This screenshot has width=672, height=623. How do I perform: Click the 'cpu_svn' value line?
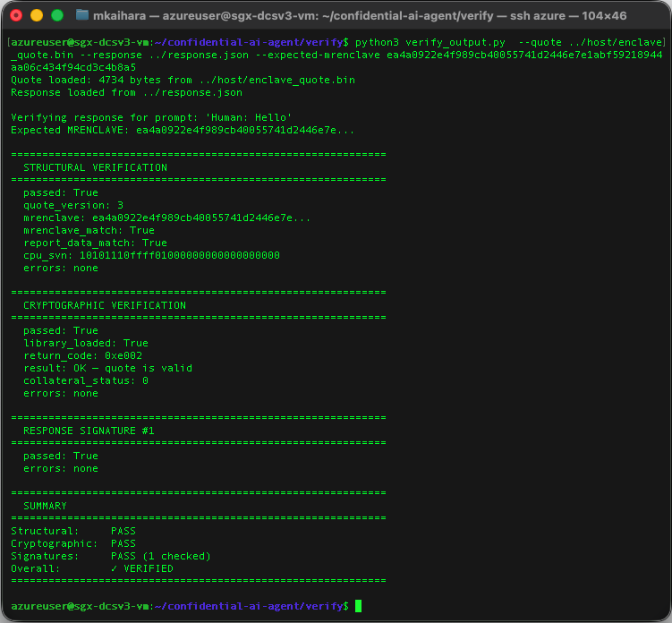[x=151, y=255]
